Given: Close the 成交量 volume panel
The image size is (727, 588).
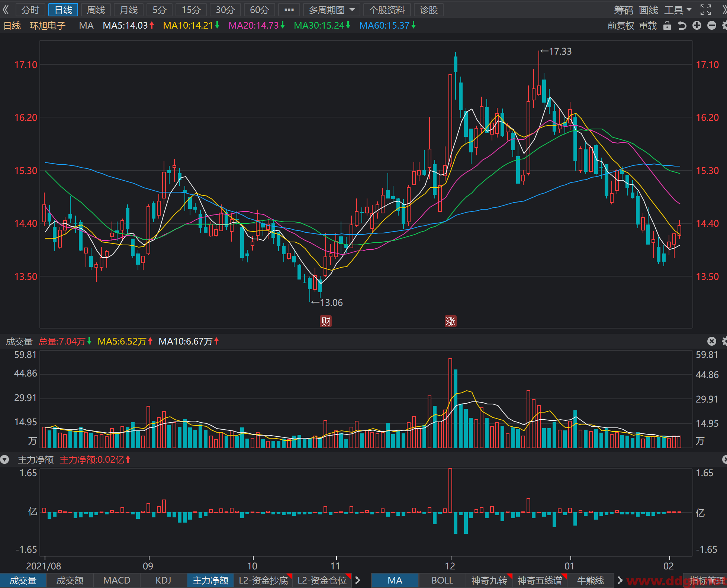Looking at the screenshot, I should (711, 341).
